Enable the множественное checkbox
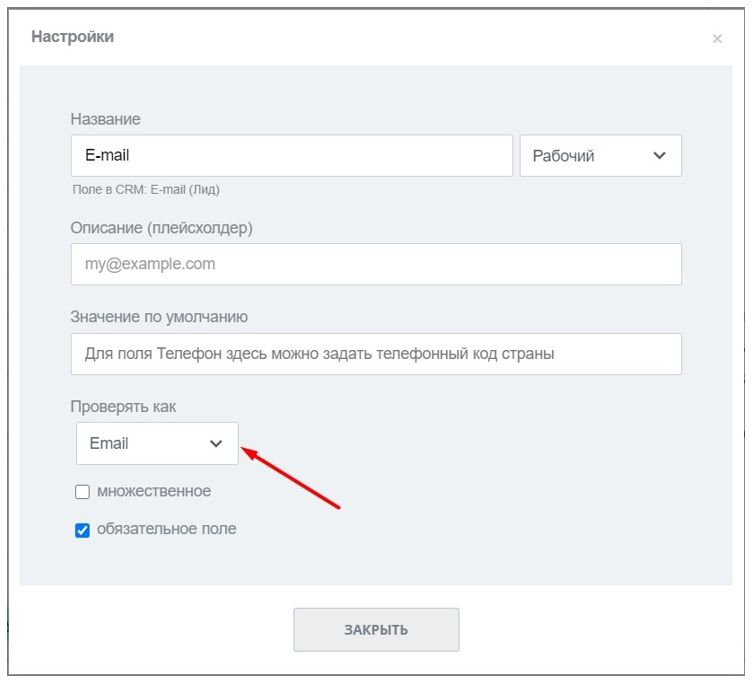The height and width of the screenshot is (684, 752). [x=83, y=492]
